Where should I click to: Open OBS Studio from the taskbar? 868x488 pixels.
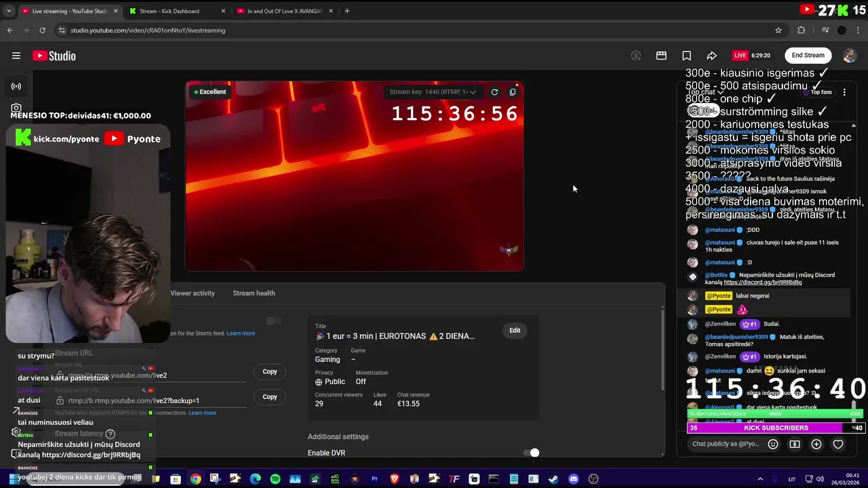point(593,479)
